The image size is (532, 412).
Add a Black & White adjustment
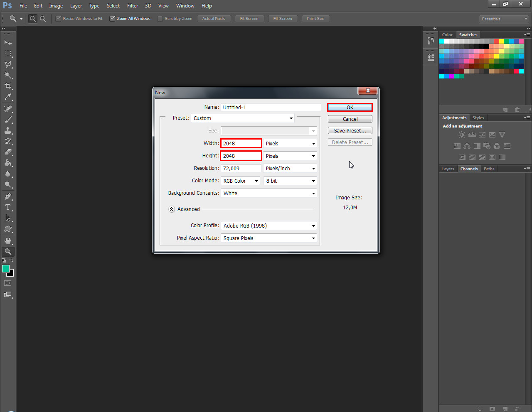477,146
